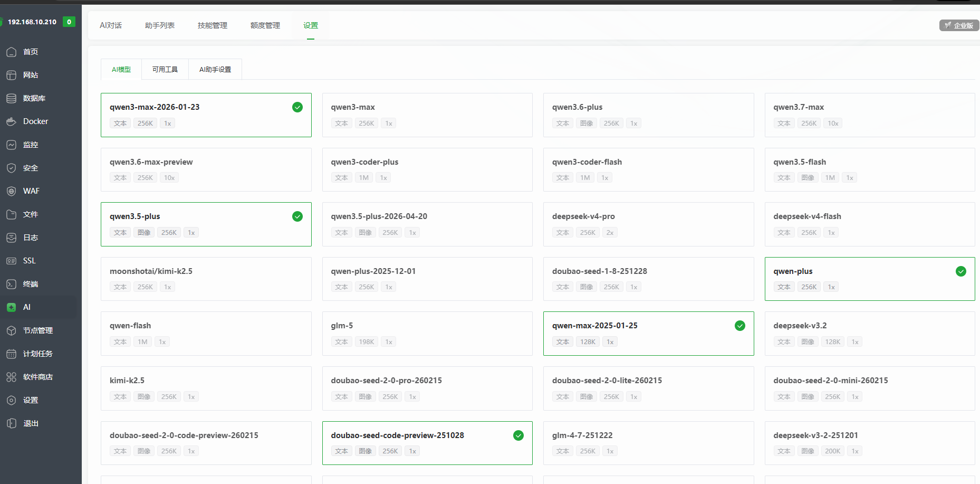
Task: Toggle off doubao-seed-code-preview-251028 checkmark
Action: (x=518, y=435)
